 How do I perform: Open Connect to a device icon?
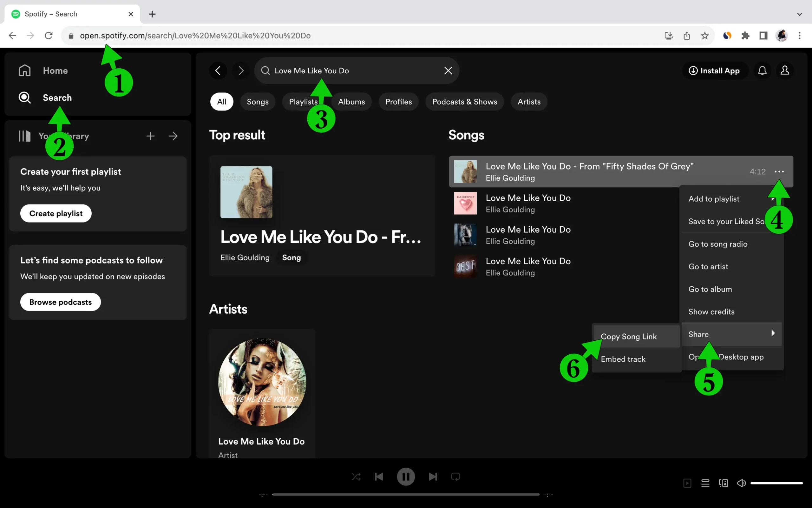click(724, 483)
